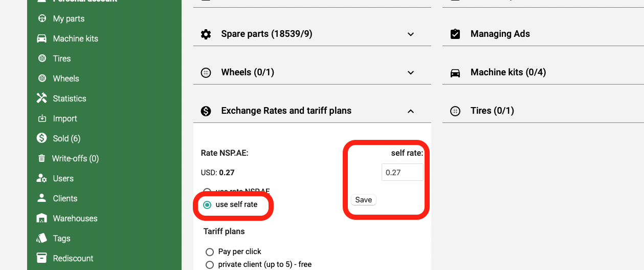Click the self rate input field
This screenshot has height=270, width=644.
pos(402,172)
